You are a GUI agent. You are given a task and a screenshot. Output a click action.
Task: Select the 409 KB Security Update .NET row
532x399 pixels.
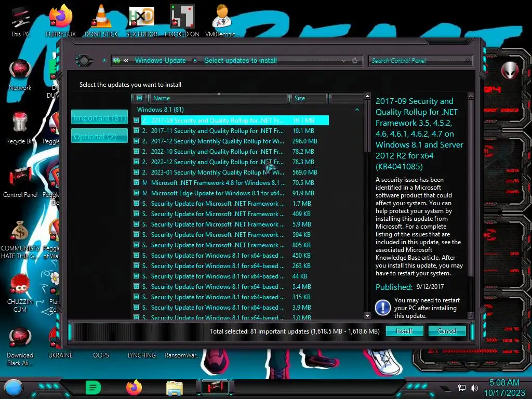(231, 214)
